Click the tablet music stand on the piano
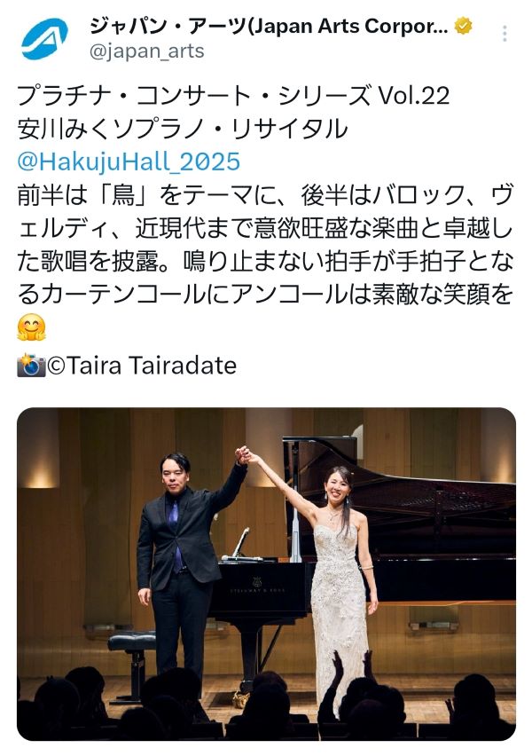532x756 pixels. click(x=241, y=543)
